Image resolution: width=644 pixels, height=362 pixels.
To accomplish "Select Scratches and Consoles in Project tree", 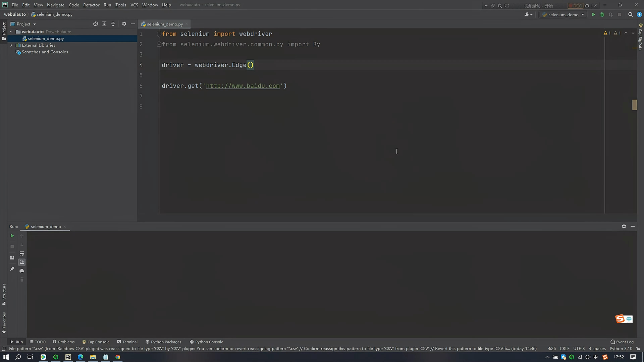I will pos(45,52).
